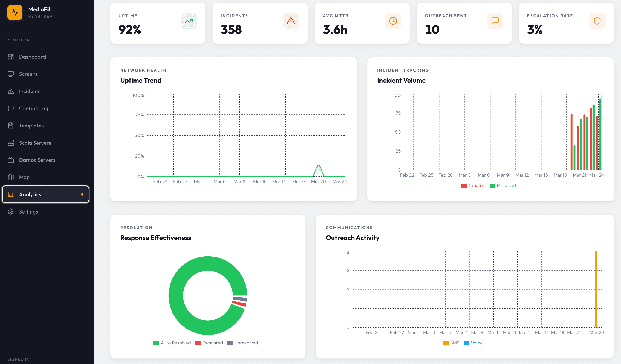Click the Settings gear icon
This screenshot has height=364, width=621.
[11, 211]
